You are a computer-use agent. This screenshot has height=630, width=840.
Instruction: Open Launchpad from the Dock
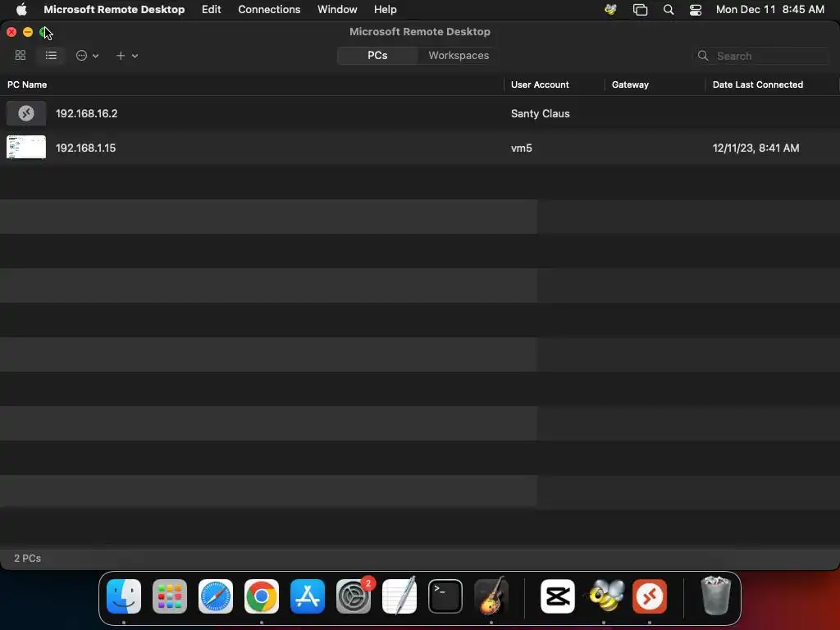point(170,596)
